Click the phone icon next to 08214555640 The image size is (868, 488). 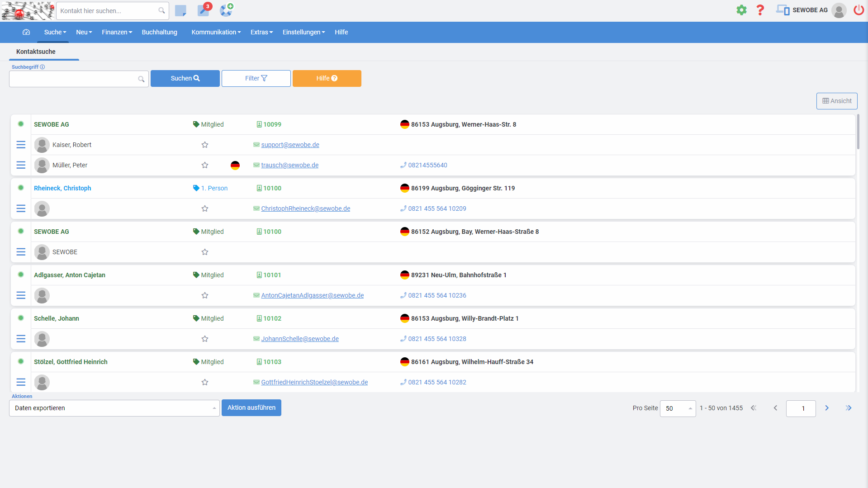[x=403, y=165]
